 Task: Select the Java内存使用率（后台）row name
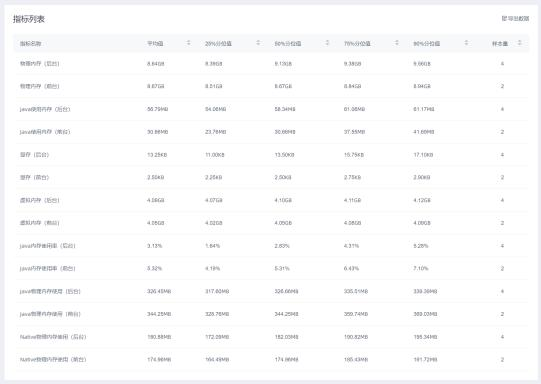[48, 246]
